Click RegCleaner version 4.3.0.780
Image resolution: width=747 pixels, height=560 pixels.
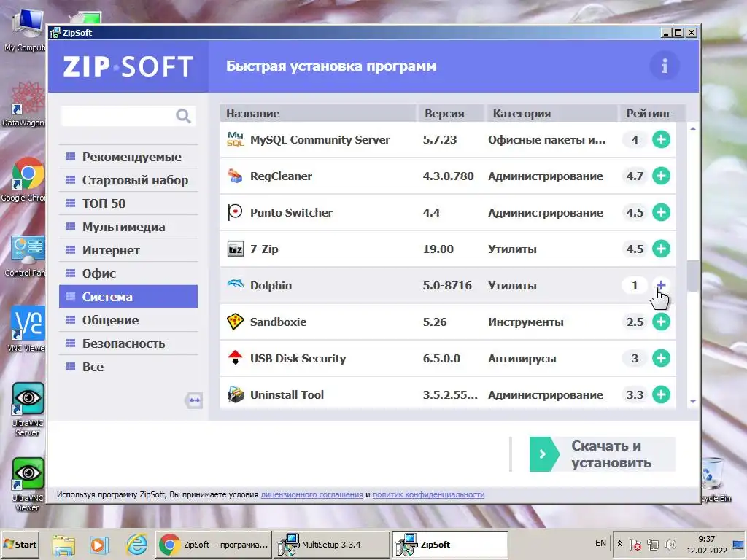click(x=449, y=176)
